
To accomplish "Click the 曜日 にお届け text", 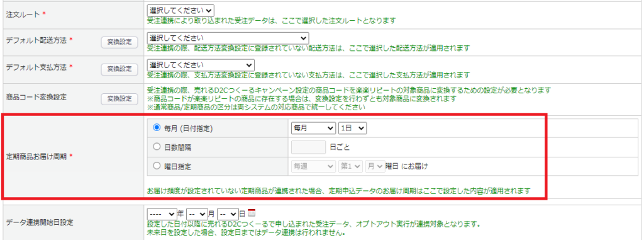I will tap(407, 166).
